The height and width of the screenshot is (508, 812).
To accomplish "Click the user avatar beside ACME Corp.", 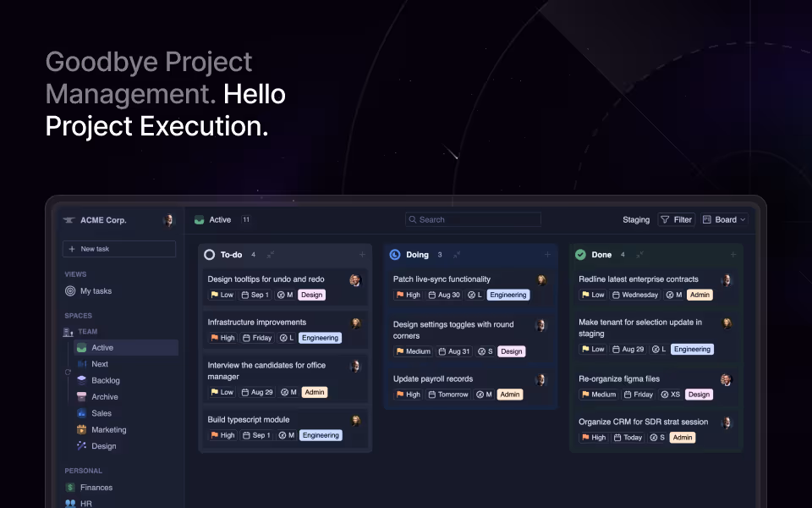I will 169,220.
